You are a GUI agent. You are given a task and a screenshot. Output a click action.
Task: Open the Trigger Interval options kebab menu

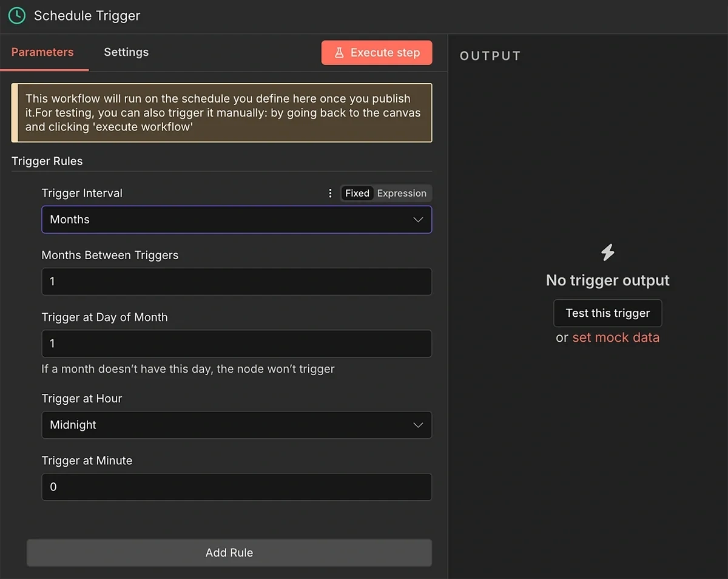point(330,193)
